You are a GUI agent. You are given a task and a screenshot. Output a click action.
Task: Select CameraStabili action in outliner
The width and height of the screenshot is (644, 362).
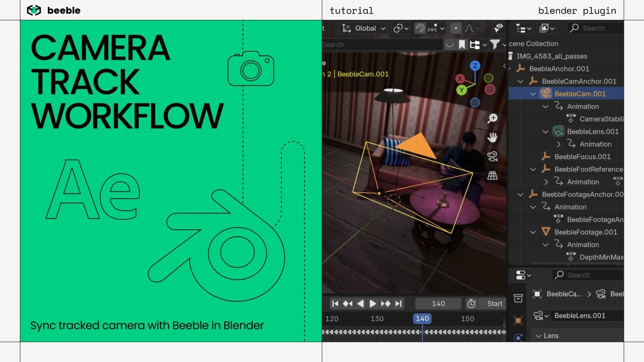tap(601, 119)
